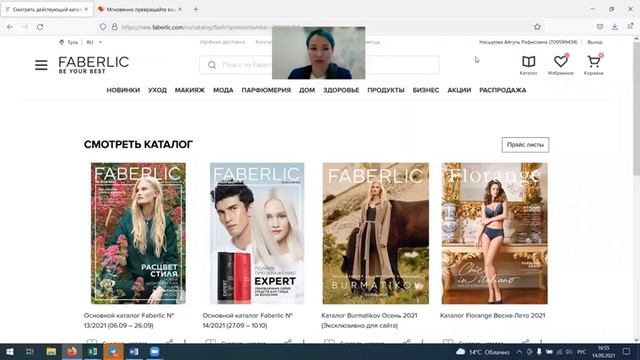The image size is (640, 360).
Task: Open the Насырова Айгуль account name link
Action: tap(528, 42)
